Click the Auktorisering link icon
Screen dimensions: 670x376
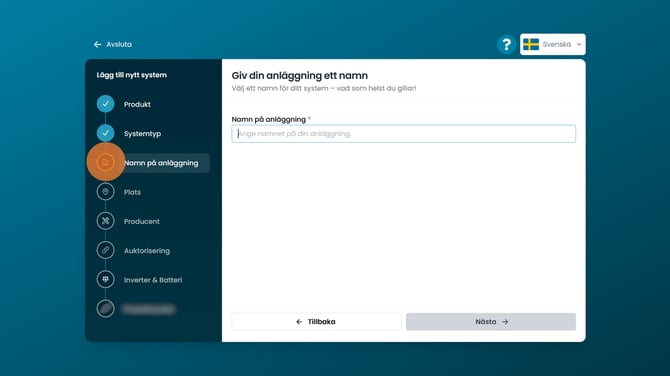point(106,250)
